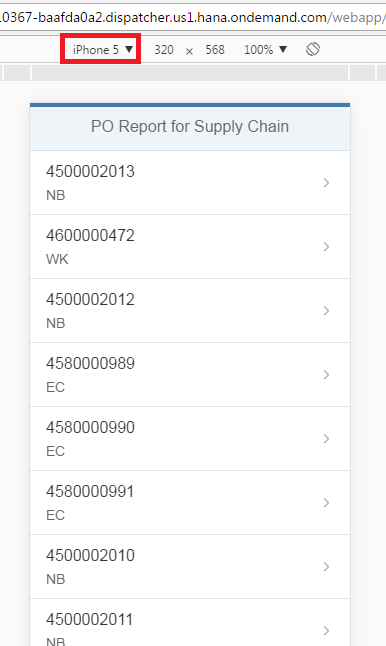Chevron arrow for order 4580000991
Image resolution: width=386 pixels, height=646 pixels.
click(x=326, y=503)
